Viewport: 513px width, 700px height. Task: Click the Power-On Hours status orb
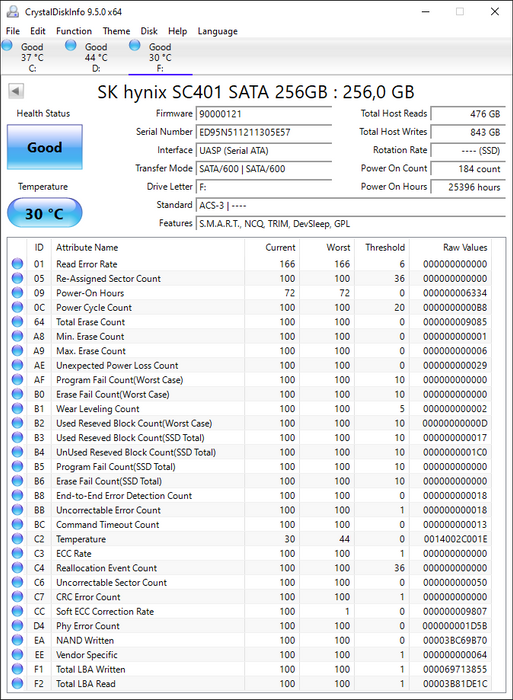[17, 293]
